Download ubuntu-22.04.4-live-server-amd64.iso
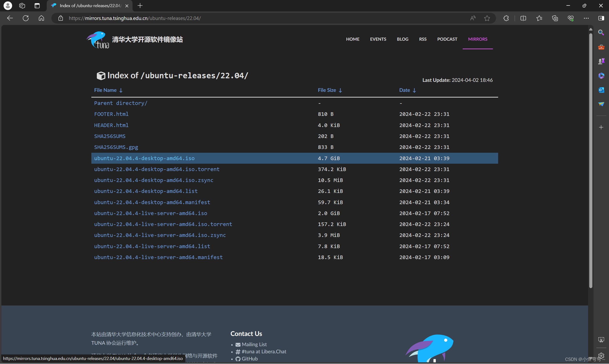The height and width of the screenshot is (364, 609). 151,213
